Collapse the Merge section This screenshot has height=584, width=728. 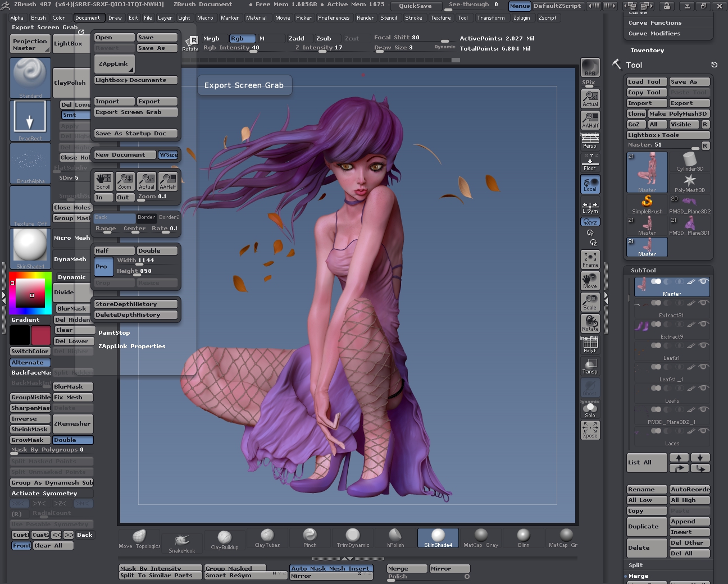tap(638, 576)
